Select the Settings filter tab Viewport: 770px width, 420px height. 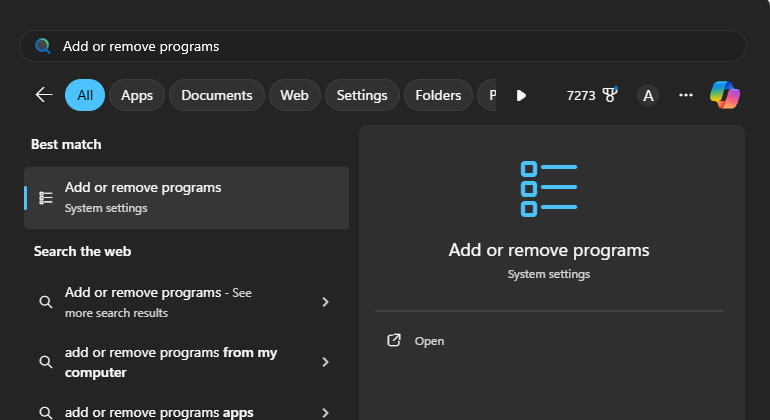point(362,95)
